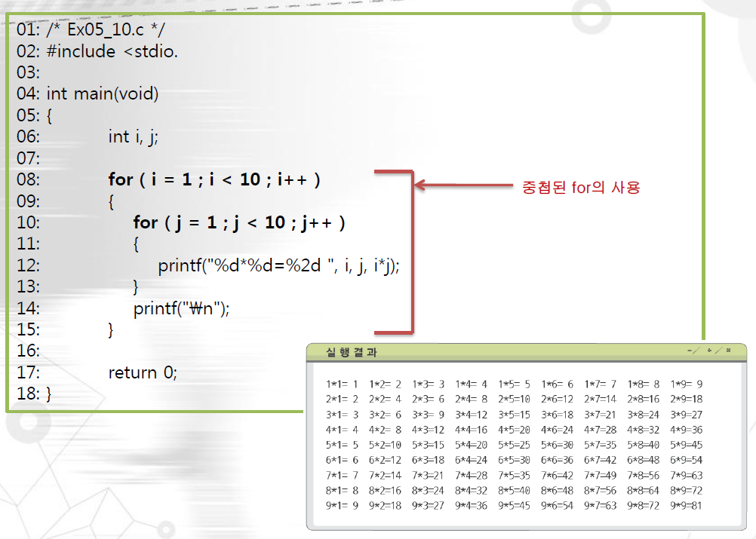The image size is (756, 539).
Task: Click the line number 07:
Action: [x=29, y=158]
